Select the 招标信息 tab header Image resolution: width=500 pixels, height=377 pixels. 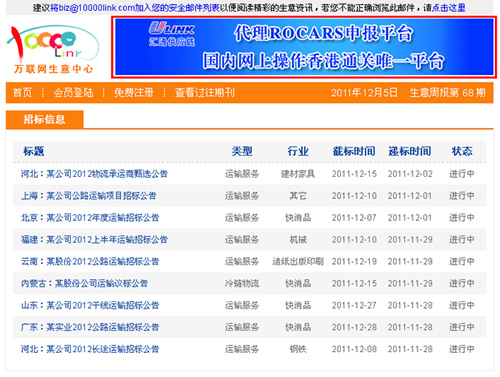pos(44,119)
